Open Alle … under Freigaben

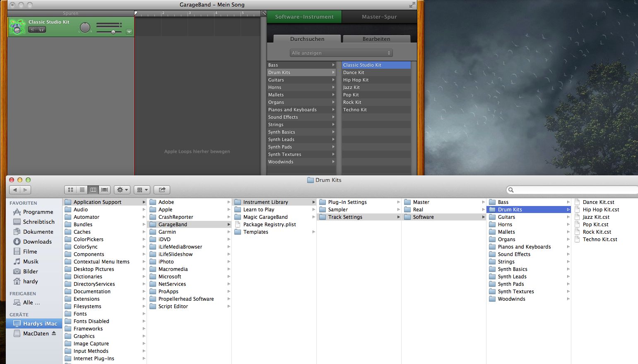[34, 302]
